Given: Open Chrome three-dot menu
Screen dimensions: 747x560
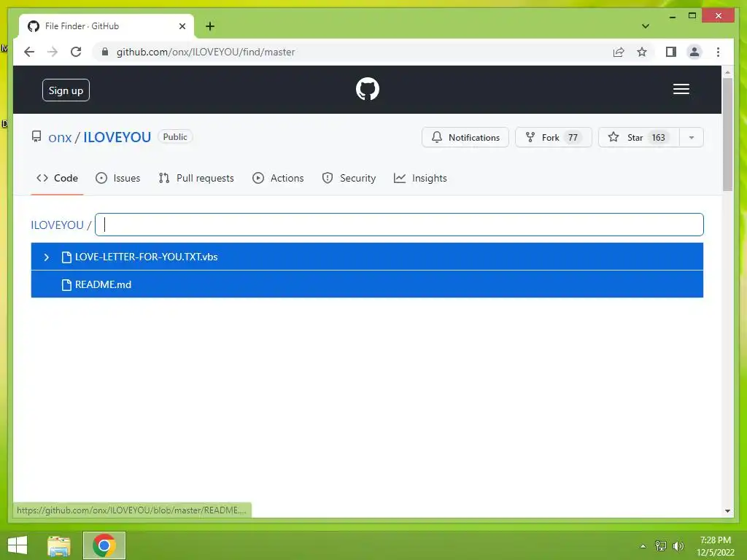Looking at the screenshot, I should click(x=718, y=52).
